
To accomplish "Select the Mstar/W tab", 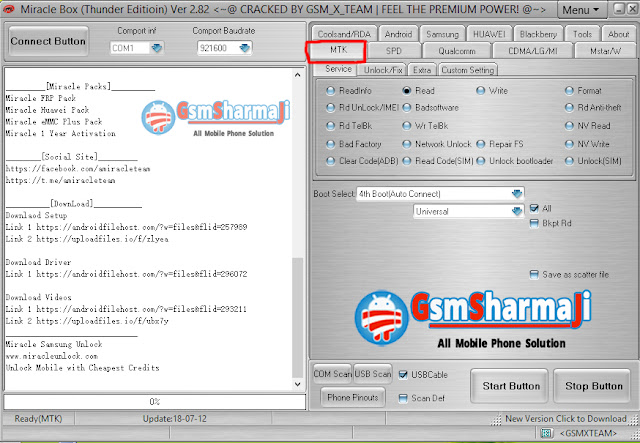I will 605,51.
